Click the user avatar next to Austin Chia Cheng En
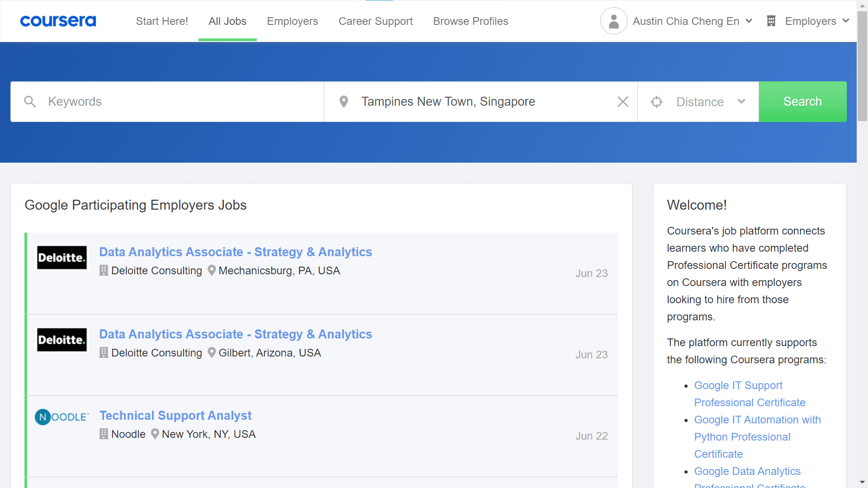The width and height of the screenshot is (868, 488). pos(613,21)
